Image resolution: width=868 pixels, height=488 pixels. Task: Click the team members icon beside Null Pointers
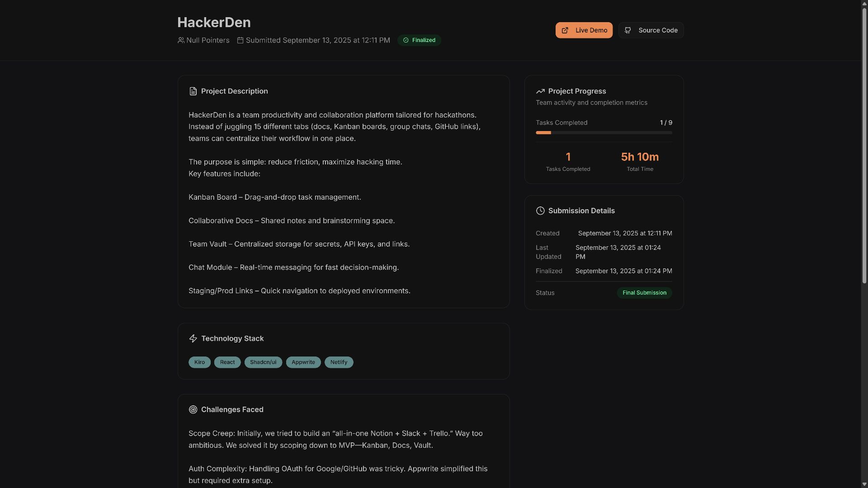(181, 40)
